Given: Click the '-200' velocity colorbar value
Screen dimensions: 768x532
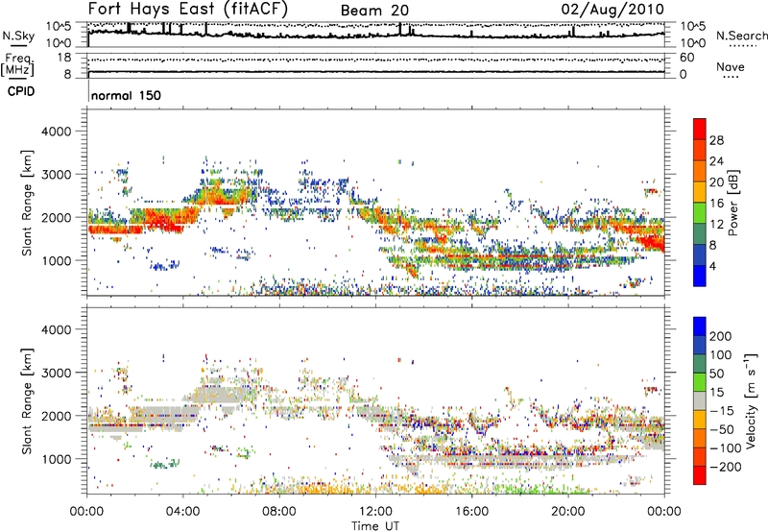Looking at the screenshot, I should coord(725,467).
